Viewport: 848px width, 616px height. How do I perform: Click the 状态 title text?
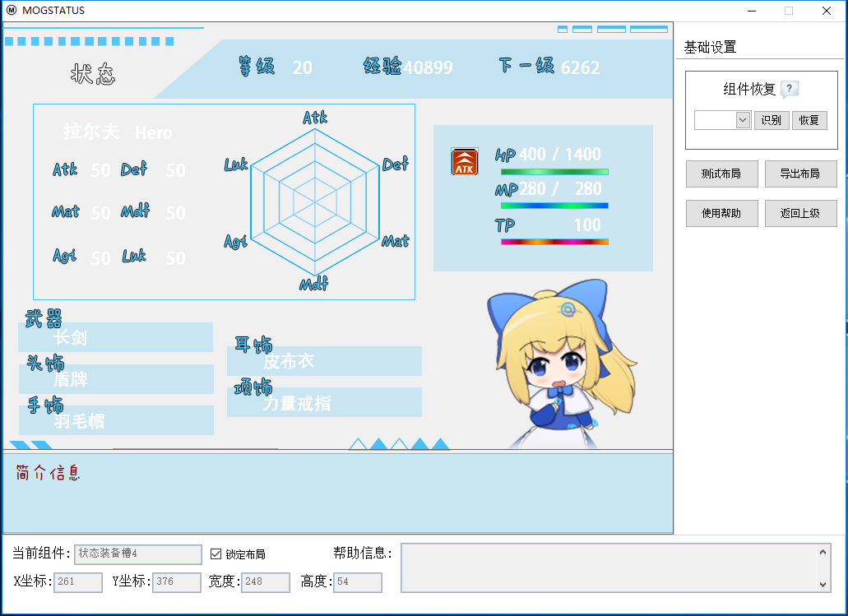click(93, 74)
